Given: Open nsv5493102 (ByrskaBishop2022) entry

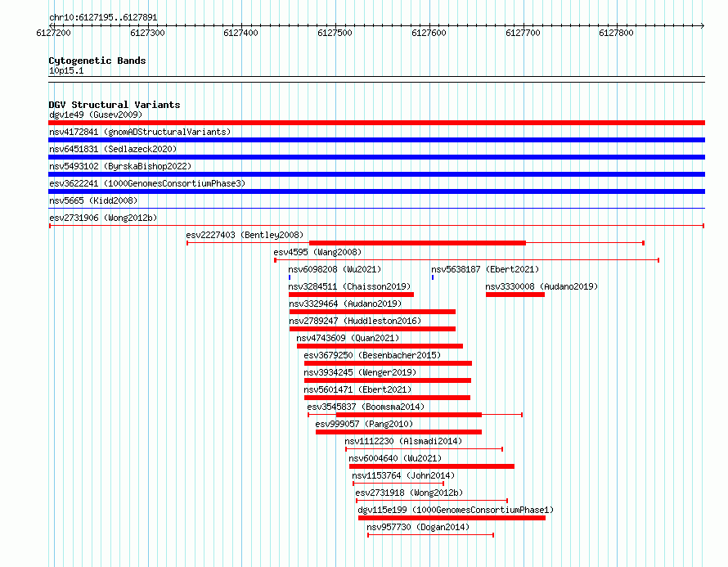Looking at the screenshot, I should (x=120, y=166).
